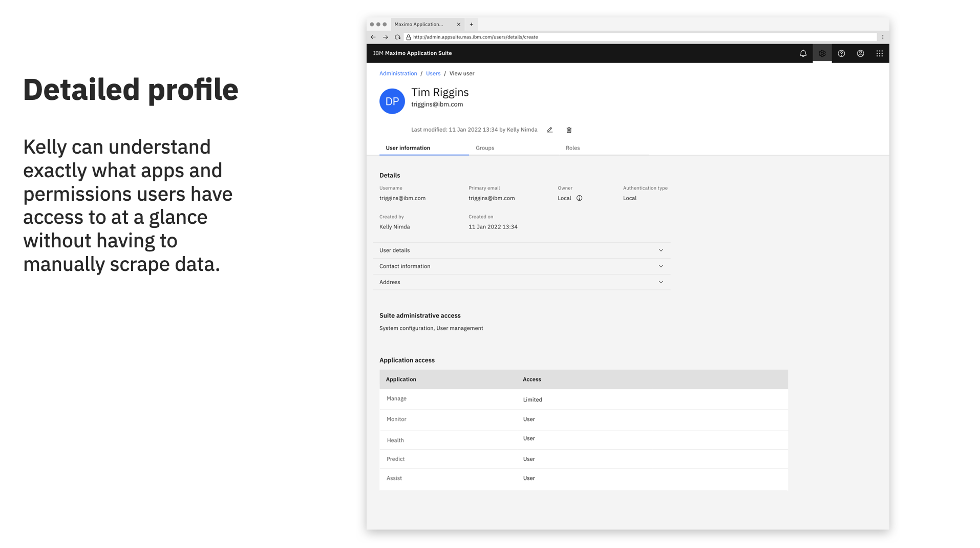The width and height of the screenshot is (980, 548).
Task: Open the app switcher grid icon
Action: point(879,53)
